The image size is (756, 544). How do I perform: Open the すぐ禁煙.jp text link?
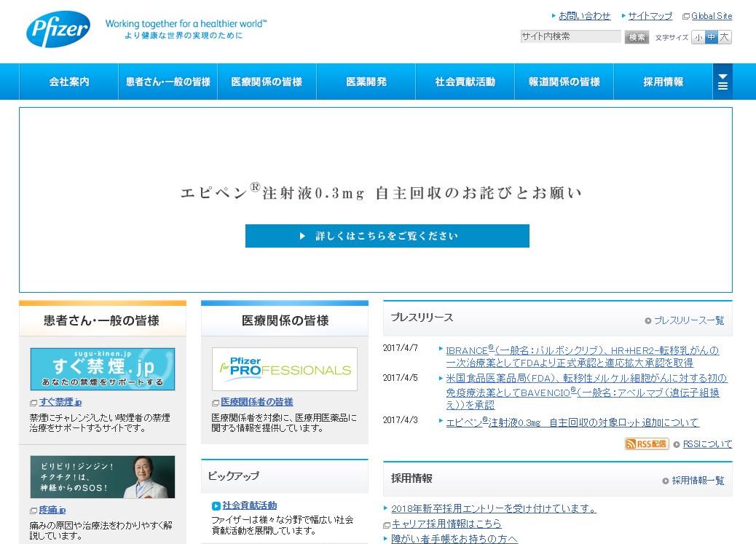(60, 402)
